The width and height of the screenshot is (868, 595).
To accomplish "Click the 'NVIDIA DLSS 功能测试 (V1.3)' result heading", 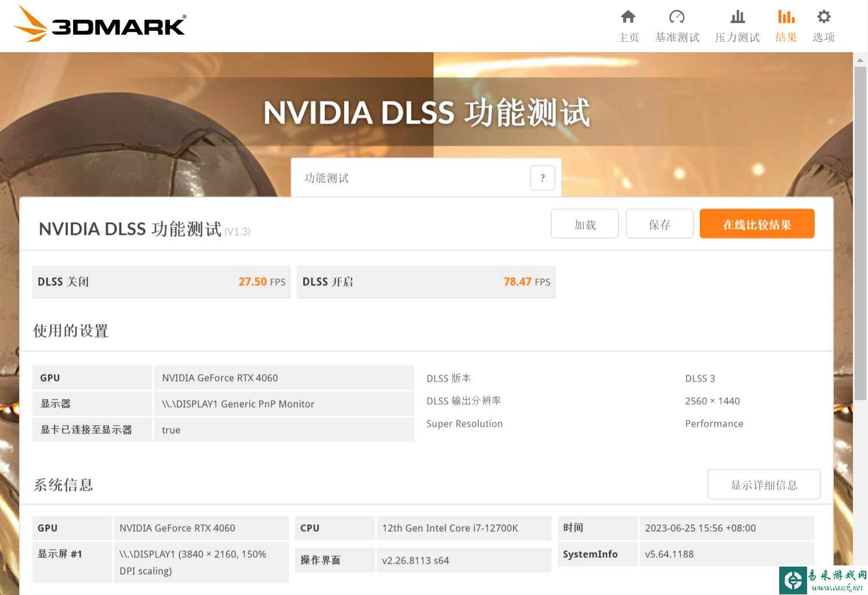I will tap(144, 229).
